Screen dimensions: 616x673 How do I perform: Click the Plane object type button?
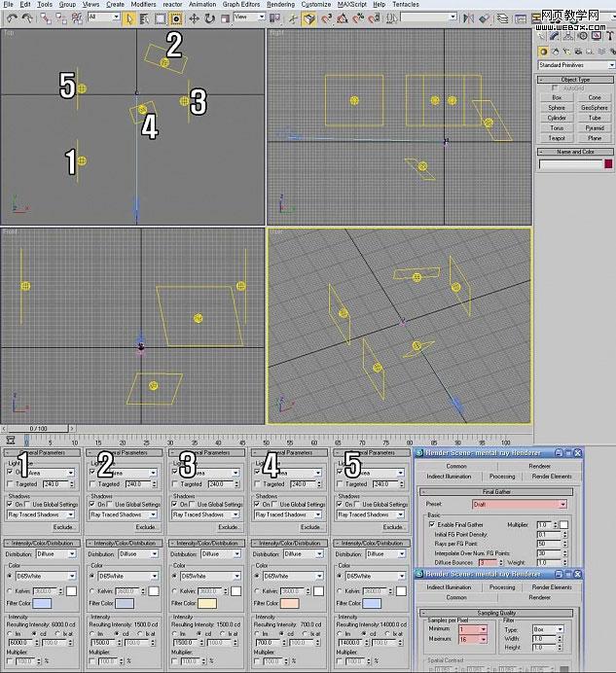pyautogui.click(x=595, y=138)
